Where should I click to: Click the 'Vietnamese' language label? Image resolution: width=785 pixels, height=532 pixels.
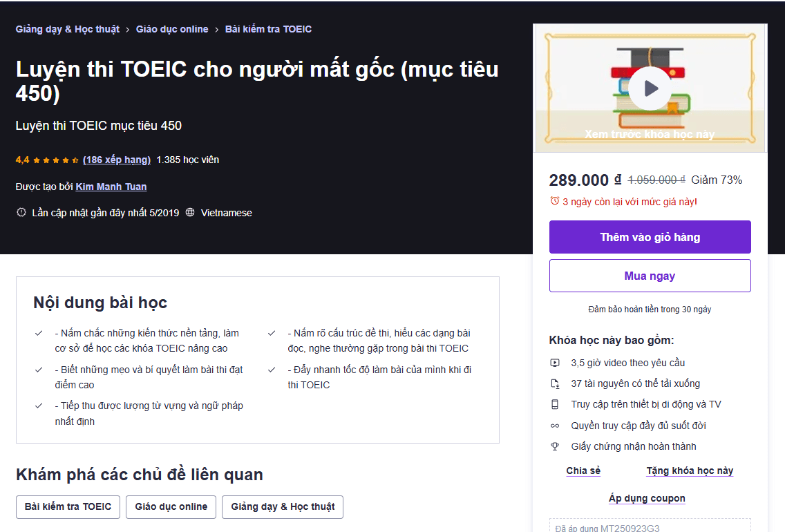(x=226, y=213)
